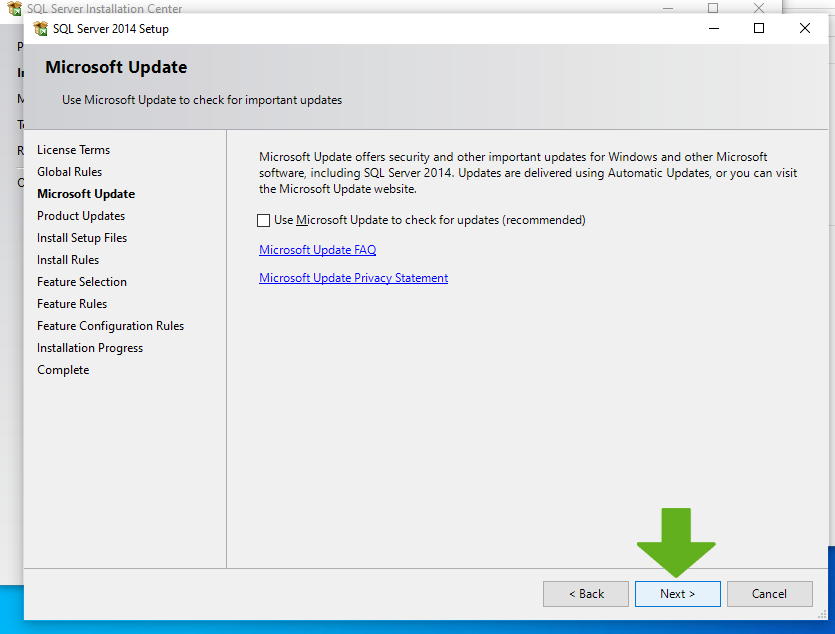
Task: Select the Complete step in sidebar
Action: (63, 370)
